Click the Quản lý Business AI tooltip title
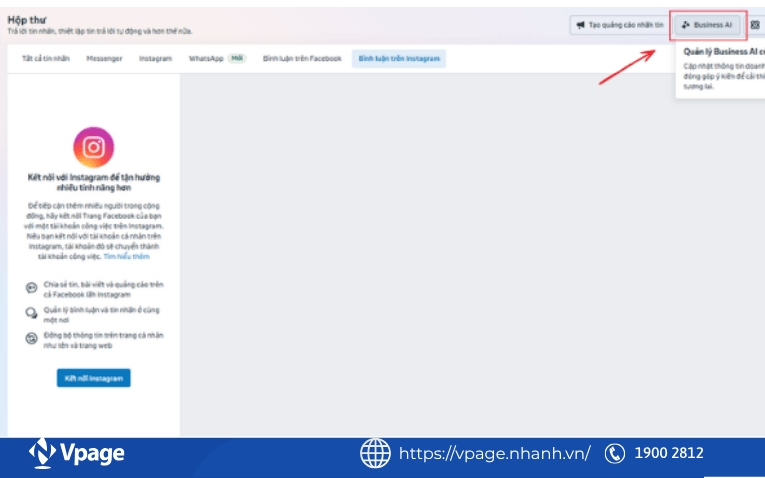Image resolution: width=765 pixels, height=478 pixels. [x=724, y=52]
